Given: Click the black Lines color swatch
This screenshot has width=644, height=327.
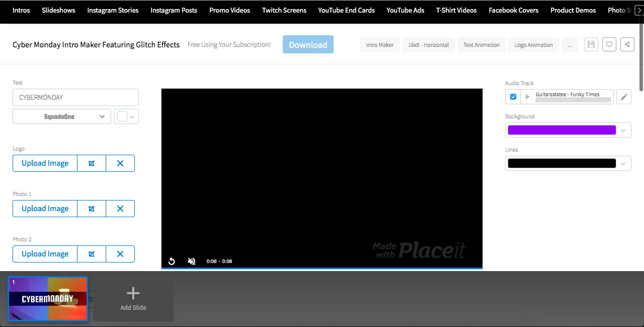Looking at the screenshot, I should 561,164.
